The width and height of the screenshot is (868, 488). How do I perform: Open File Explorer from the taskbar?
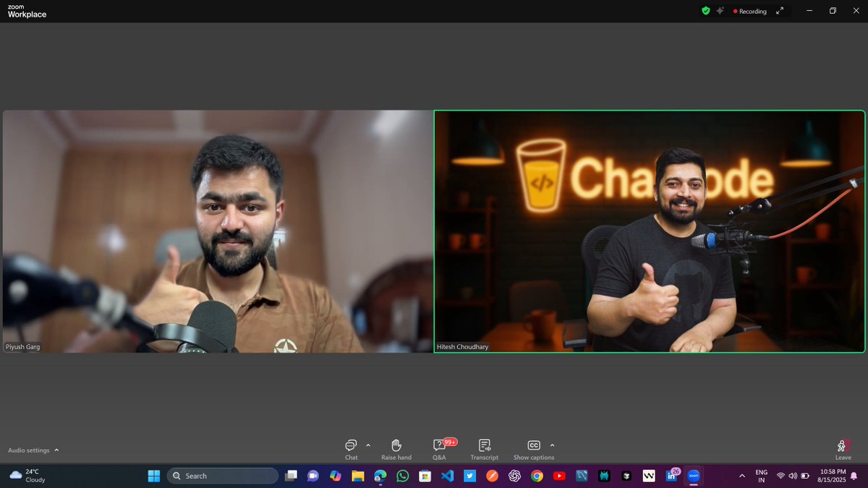(x=357, y=476)
